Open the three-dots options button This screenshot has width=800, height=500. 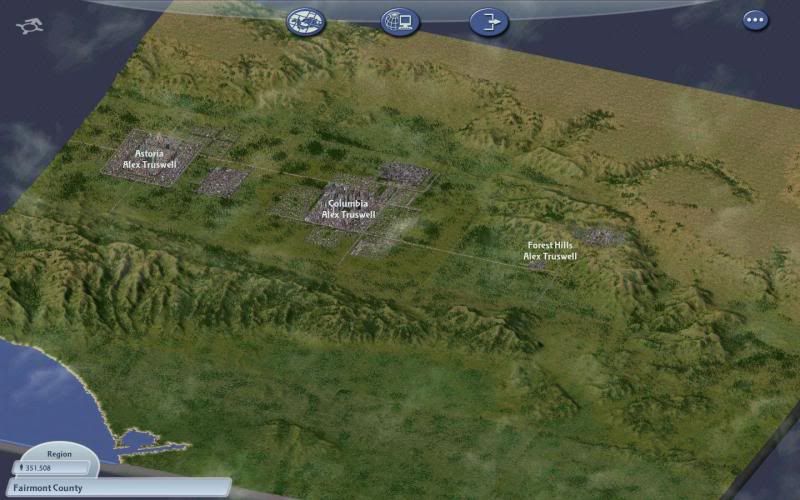(x=755, y=20)
